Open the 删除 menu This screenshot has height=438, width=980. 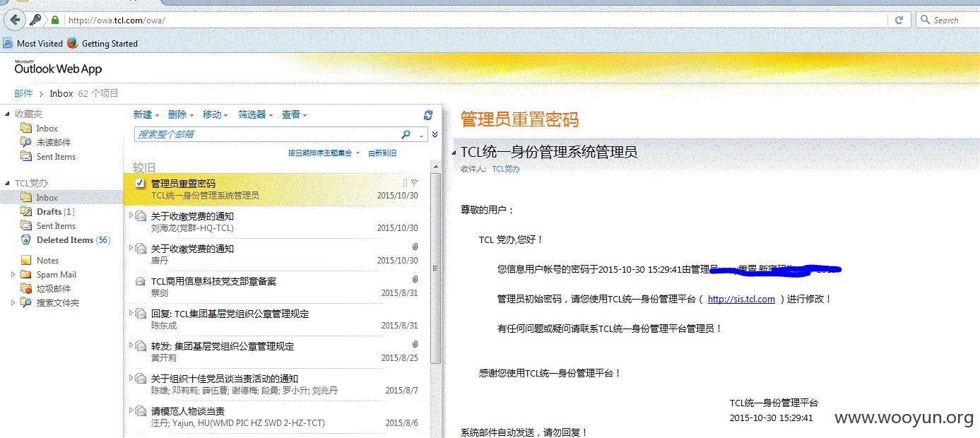point(181,114)
